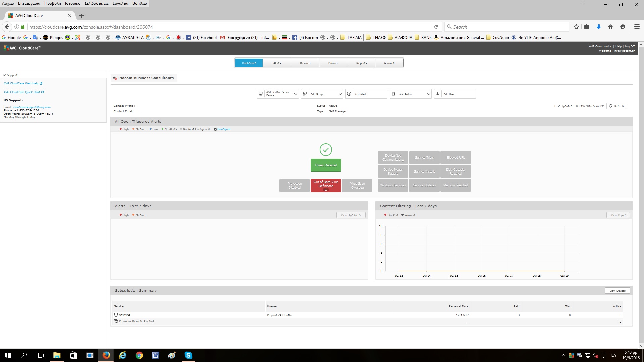Refresh the dashboard data
Screen dimensions: 644x362
pos(616,106)
